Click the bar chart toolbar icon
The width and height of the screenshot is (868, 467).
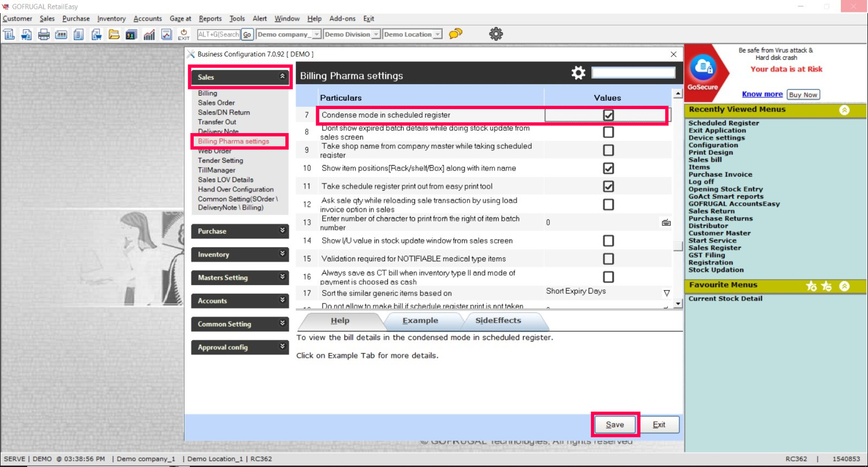149,35
